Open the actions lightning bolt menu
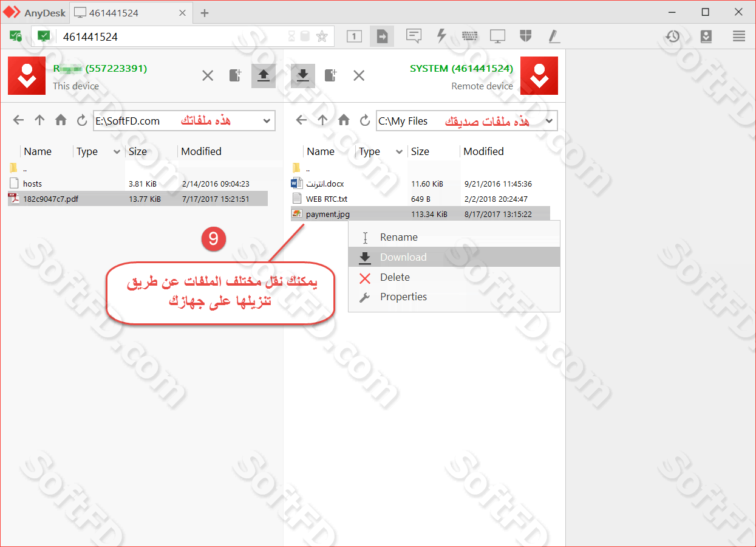The height and width of the screenshot is (547, 756). pos(442,36)
